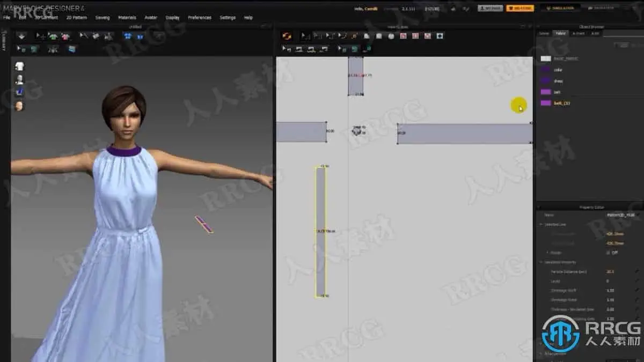Toggle the blue four-square garment display icon

tap(128, 36)
